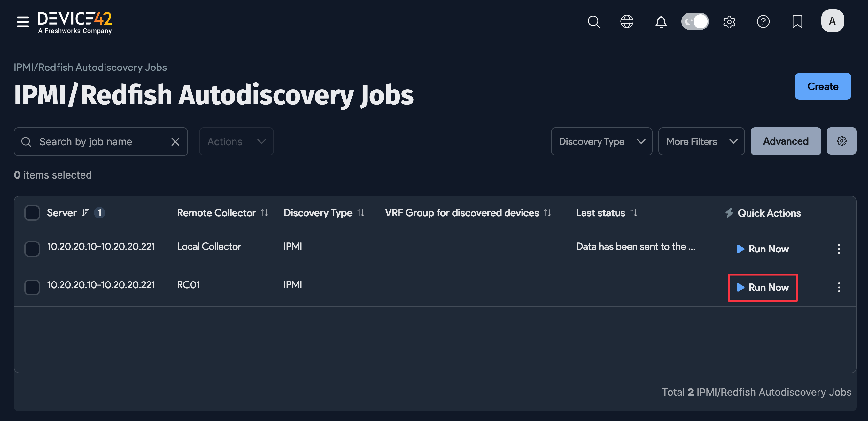
Task: Run Now the Local Collector job
Action: click(x=763, y=249)
